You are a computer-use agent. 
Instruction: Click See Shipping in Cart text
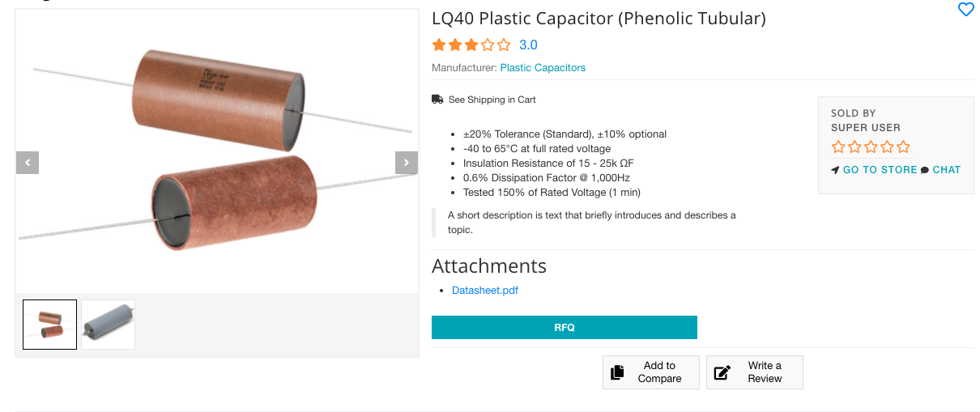[x=492, y=100]
